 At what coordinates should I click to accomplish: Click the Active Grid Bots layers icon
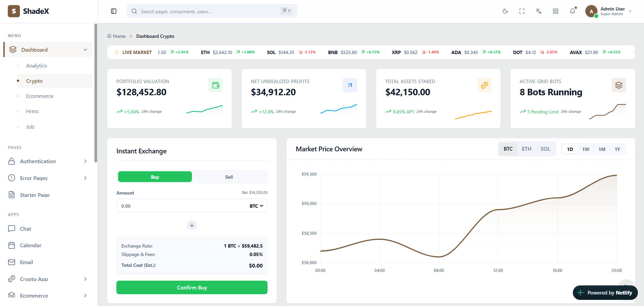coord(619,85)
